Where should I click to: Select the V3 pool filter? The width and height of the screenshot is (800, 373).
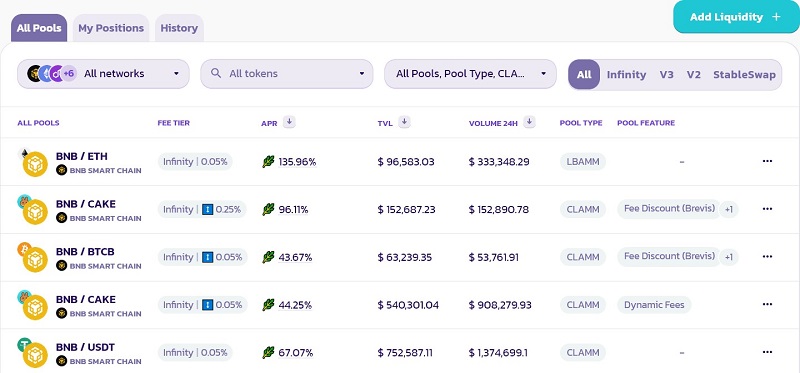click(x=666, y=74)
